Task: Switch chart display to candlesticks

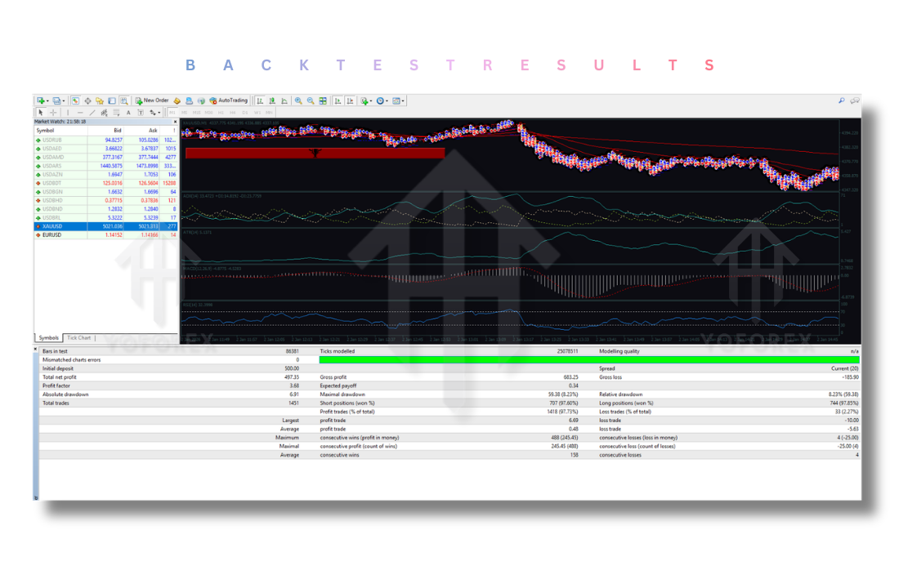Action: point(271,100)
